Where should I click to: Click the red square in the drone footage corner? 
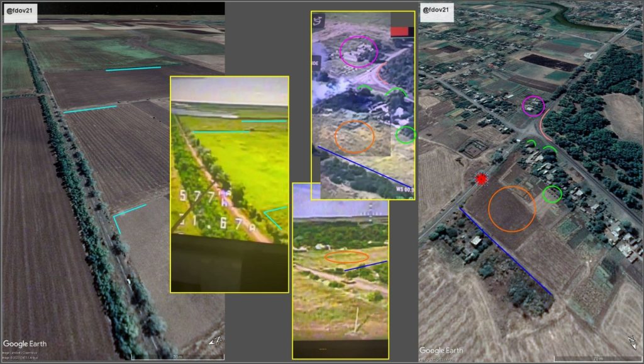[x=400, y=31]
